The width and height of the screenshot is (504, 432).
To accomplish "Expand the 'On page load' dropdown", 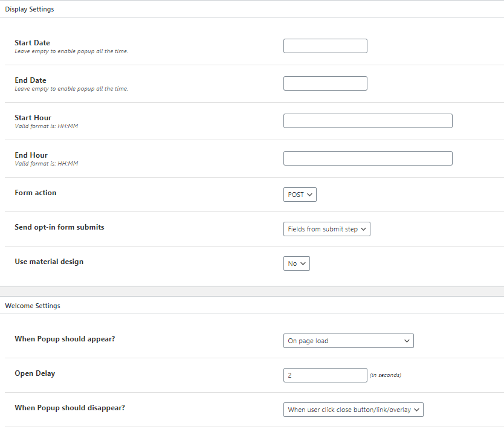I will pyautogui.click(x=348, y=341).
